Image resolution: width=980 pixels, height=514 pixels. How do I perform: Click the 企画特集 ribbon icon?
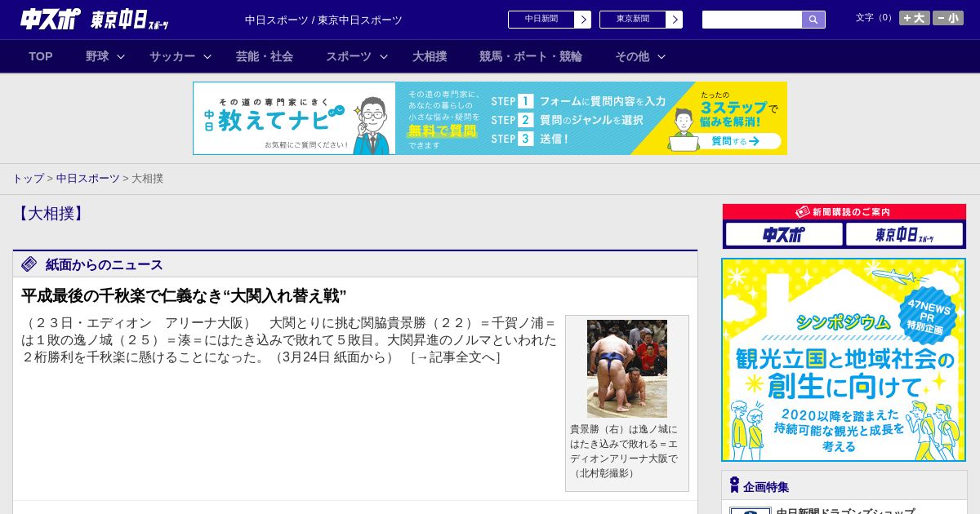tap(734, 485)
